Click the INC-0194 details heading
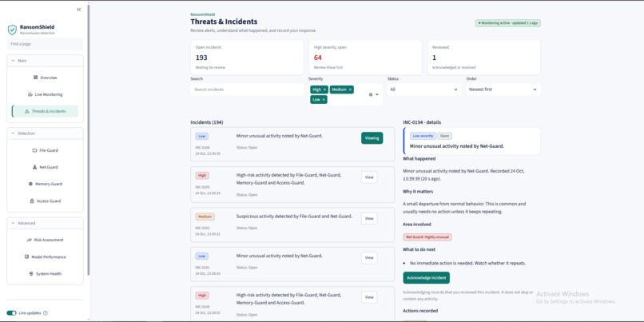This screenshot has width=644, height=322. [422, 122]
